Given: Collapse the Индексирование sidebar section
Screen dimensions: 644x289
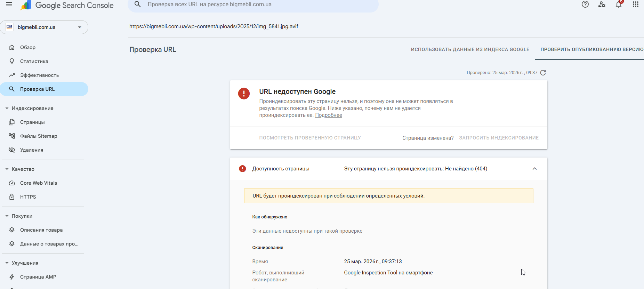Looking at the screenshot, I should click(x=7, y=108).
